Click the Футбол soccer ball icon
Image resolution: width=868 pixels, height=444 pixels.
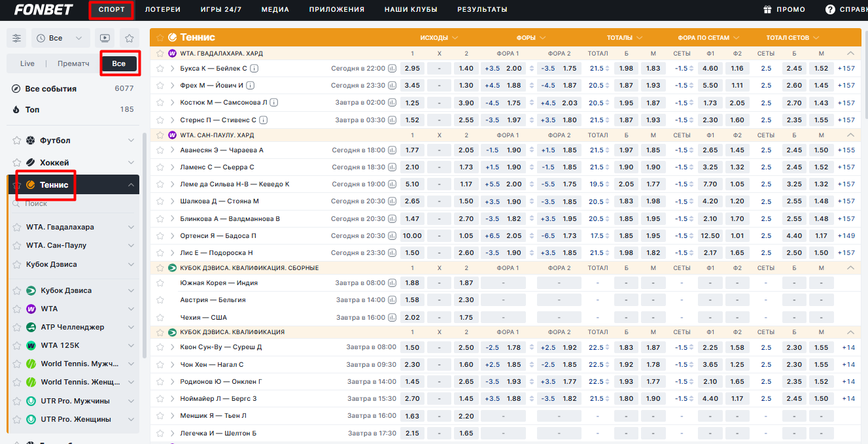pos(30,141)
